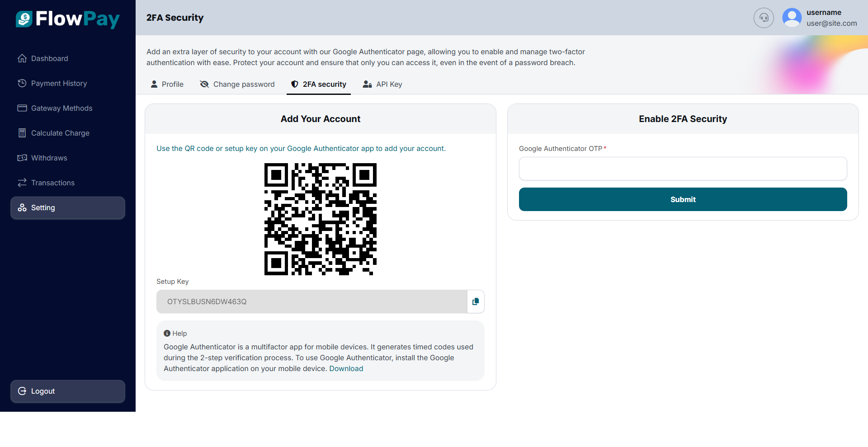Open Dashboard from the sidebar
This screenshot has height=447, width=868.
(49, 58)
